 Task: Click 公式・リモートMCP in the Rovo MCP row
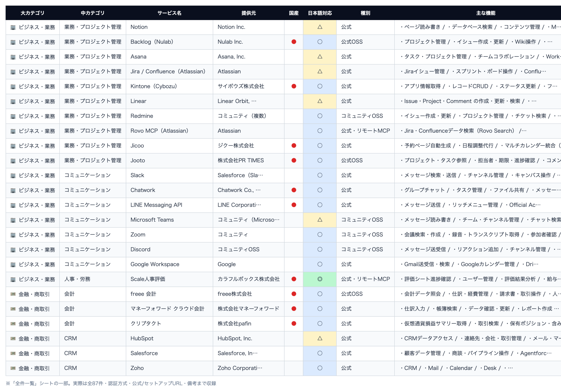tap(365, 131)
